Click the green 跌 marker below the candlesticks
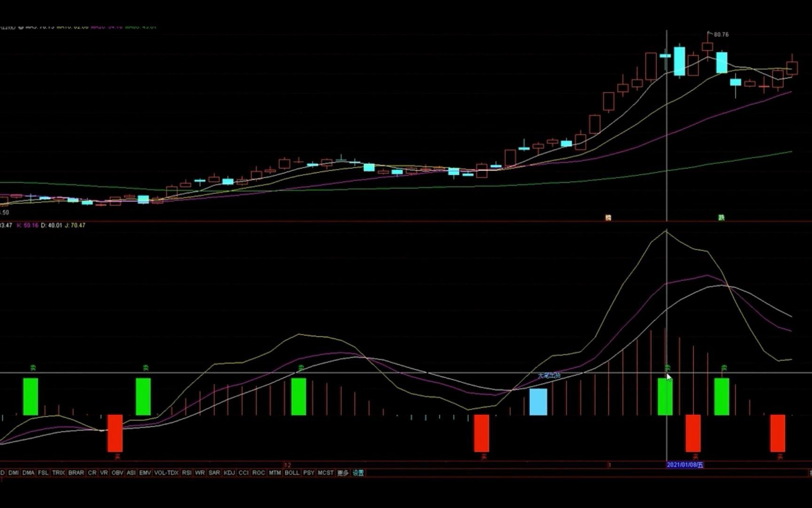The height and width of the screenshot is (508, 812). pos(722,217)
